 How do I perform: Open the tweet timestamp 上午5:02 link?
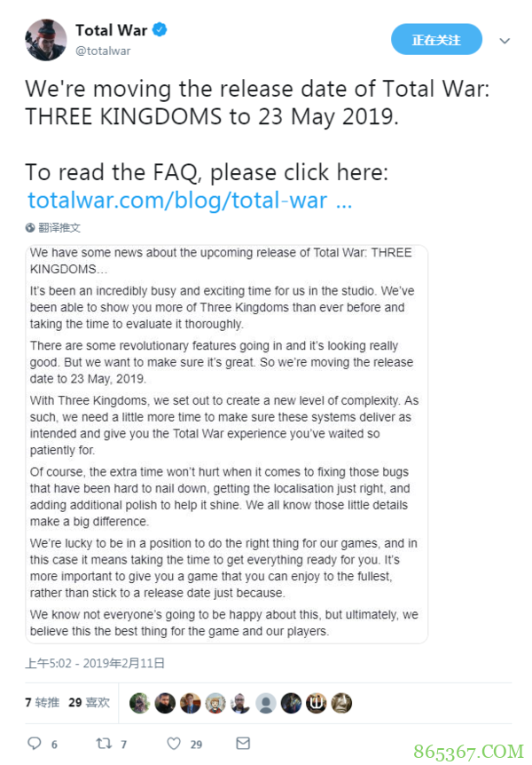[x=95, y=663]
